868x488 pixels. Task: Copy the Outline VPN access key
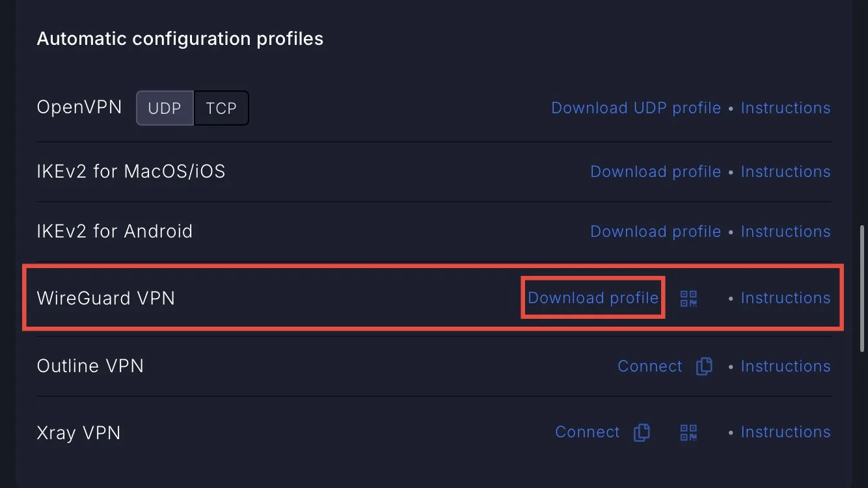704,366
